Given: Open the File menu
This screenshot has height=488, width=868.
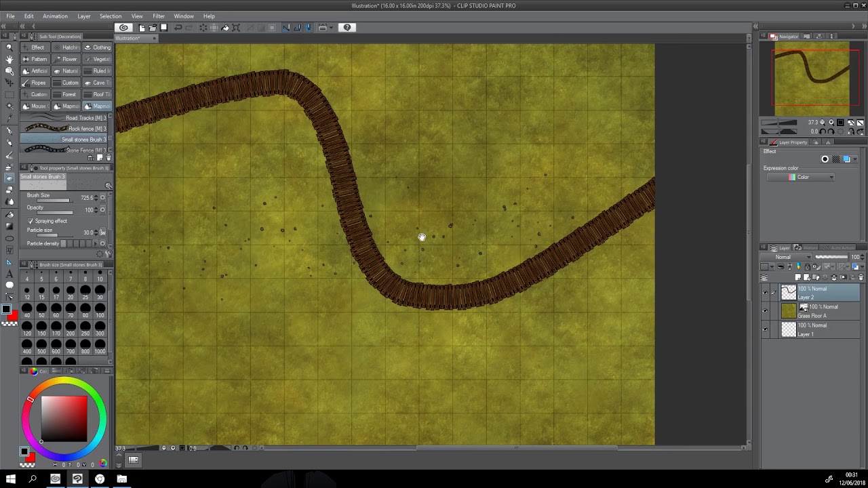Looking at the screenshot, I should (x=10, y=16).
